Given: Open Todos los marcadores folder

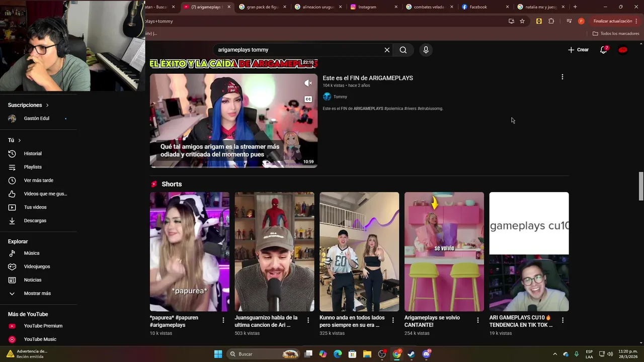Looking at the screenshot, I should [x=616, y=34].
